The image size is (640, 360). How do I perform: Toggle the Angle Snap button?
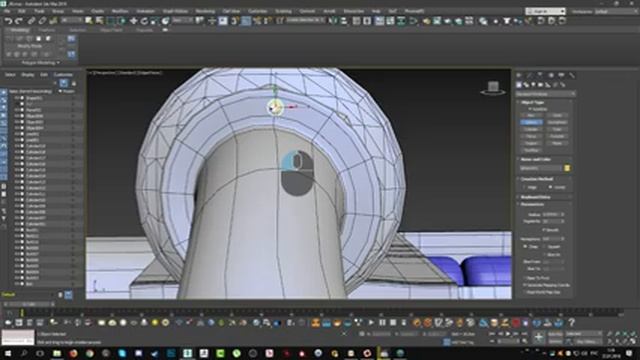click(246, 21)
